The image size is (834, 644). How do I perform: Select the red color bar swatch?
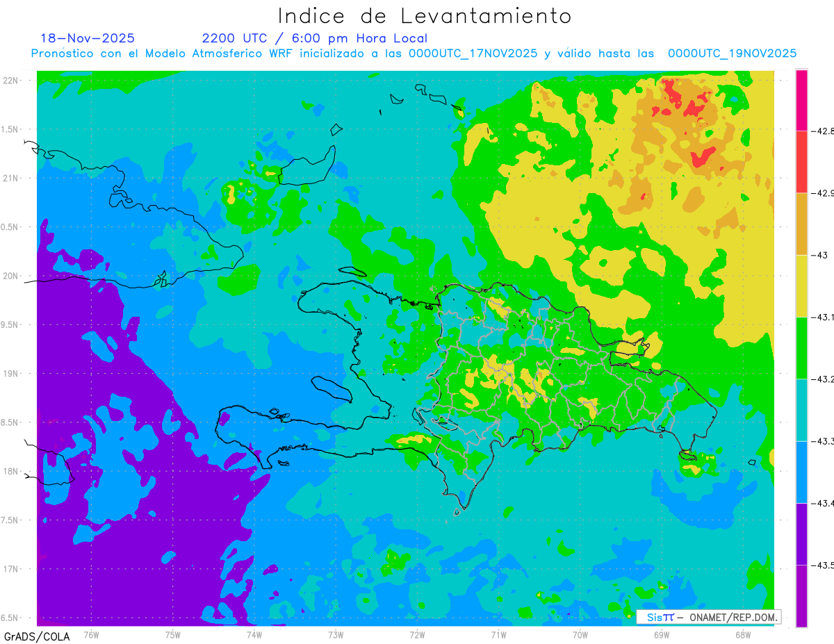[801, 162]
